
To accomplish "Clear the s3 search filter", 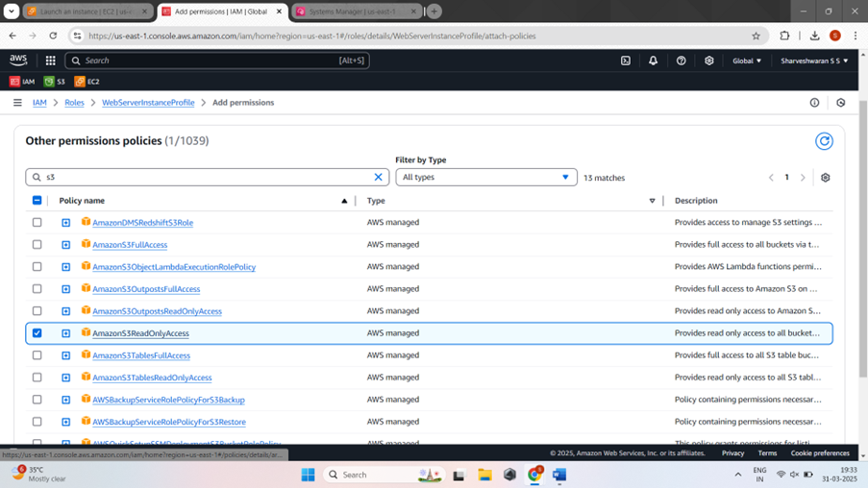I will 378,177.
